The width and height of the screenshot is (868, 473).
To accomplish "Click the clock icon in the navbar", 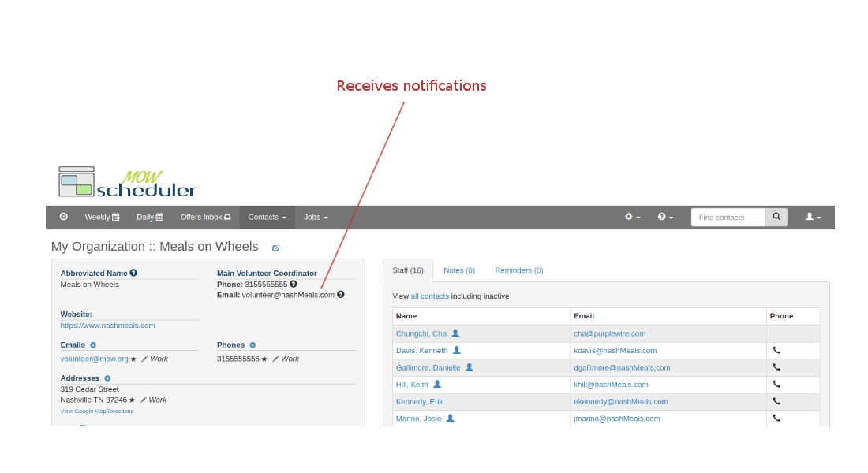I will pyautogui.click(x=64, y=217).
